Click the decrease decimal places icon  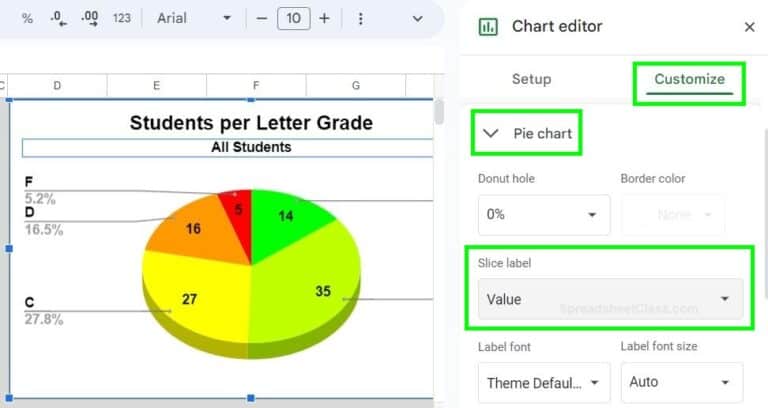point(59,19)
